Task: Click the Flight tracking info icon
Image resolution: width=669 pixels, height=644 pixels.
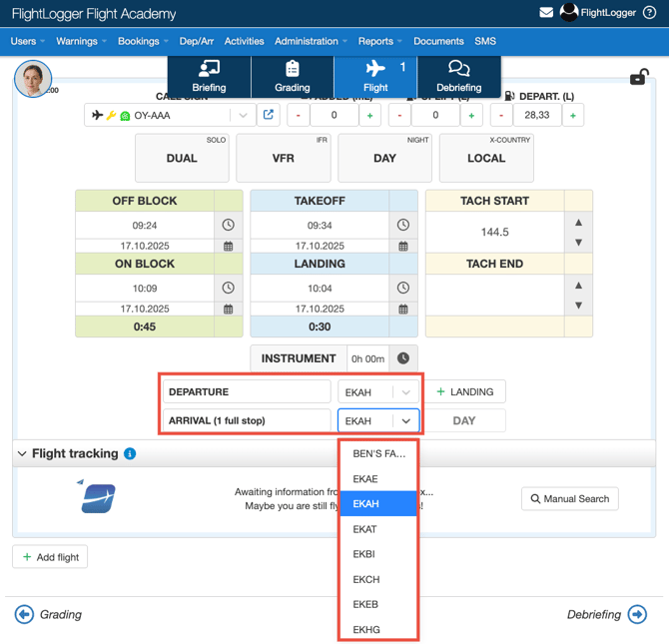Action: [130, 453]
